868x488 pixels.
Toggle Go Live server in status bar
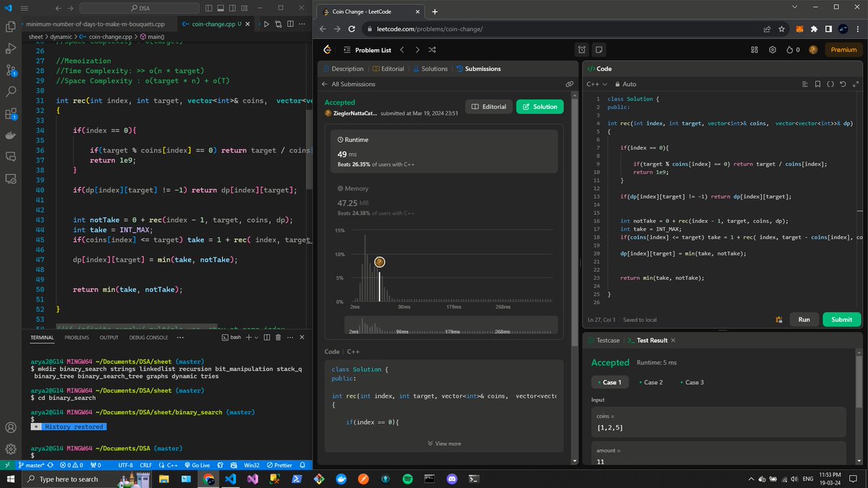click(196, 466)
